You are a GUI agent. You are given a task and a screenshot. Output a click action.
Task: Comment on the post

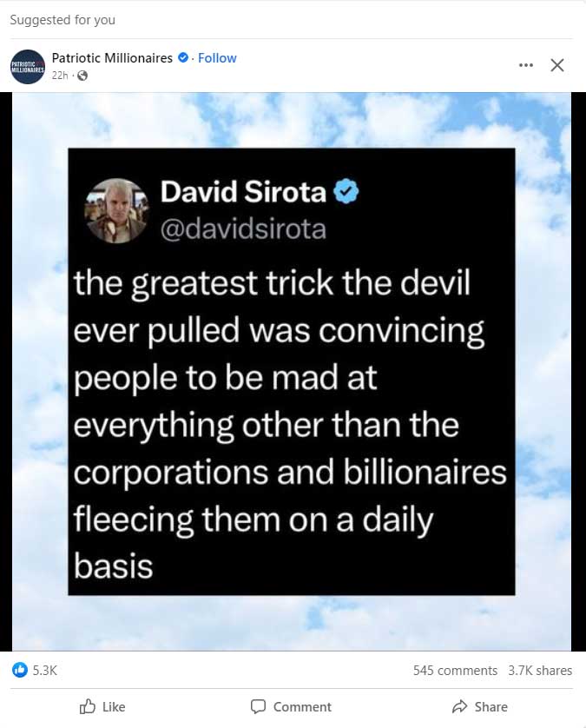[291, 706]
